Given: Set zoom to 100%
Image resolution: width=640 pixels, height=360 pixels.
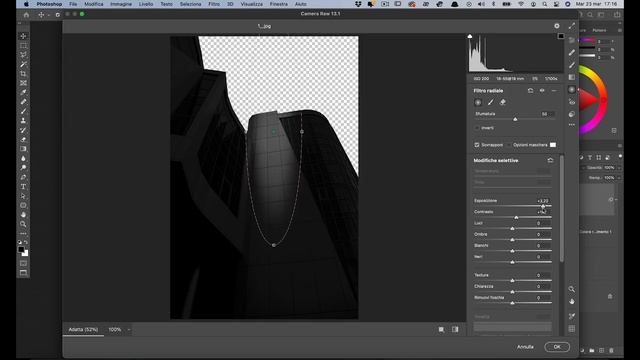Looking at the screenshot, I should (x=115, y=329).
